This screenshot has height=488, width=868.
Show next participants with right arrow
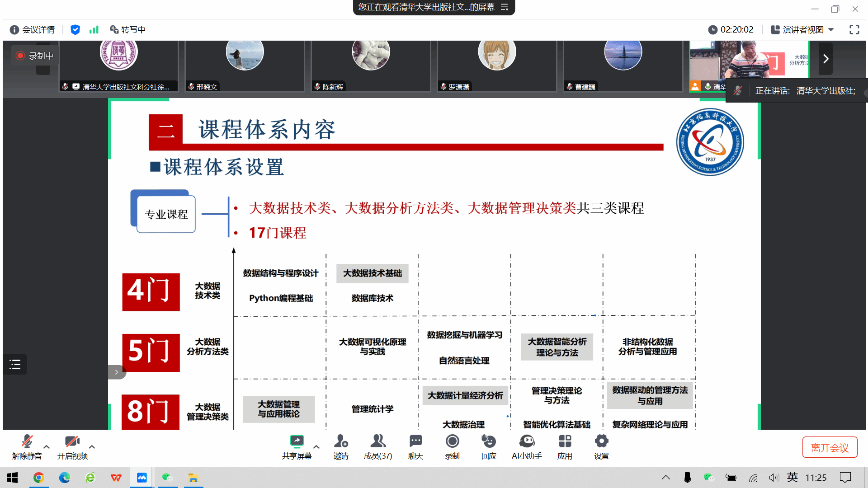826,59
